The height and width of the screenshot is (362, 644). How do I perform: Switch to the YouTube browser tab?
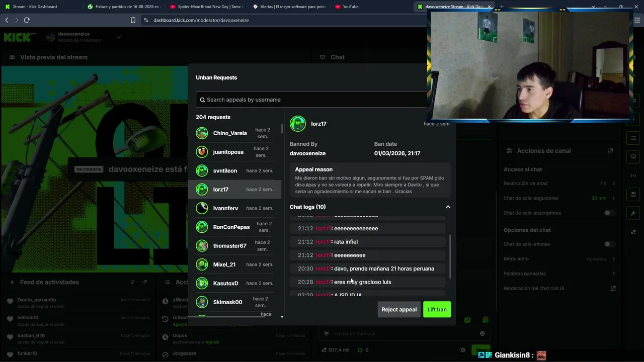(371, 7)
